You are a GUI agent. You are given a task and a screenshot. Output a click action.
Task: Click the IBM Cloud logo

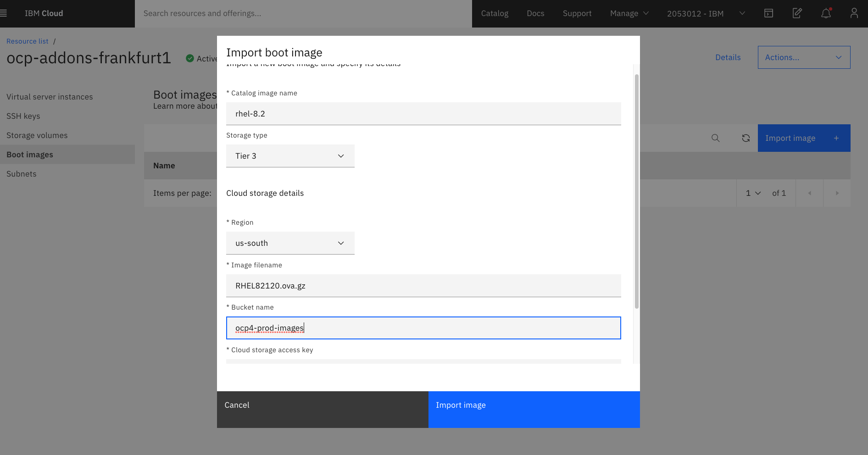pyautogui.click(x=44, y=13)
